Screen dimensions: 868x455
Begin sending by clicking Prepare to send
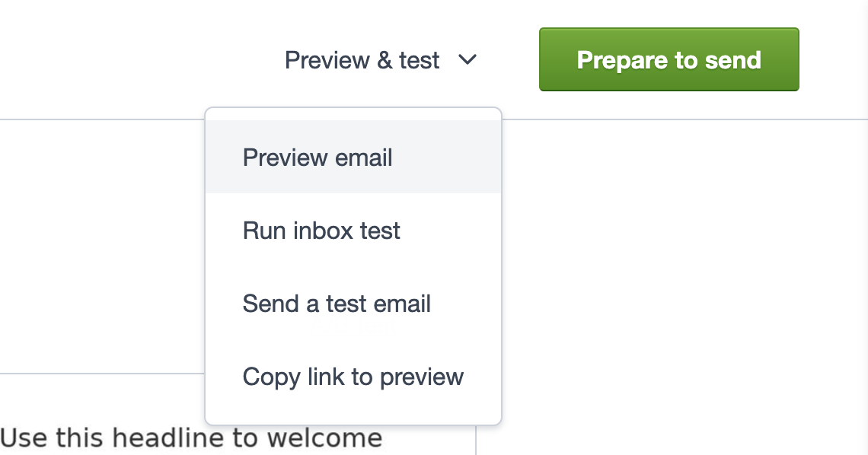click(669, 59)
